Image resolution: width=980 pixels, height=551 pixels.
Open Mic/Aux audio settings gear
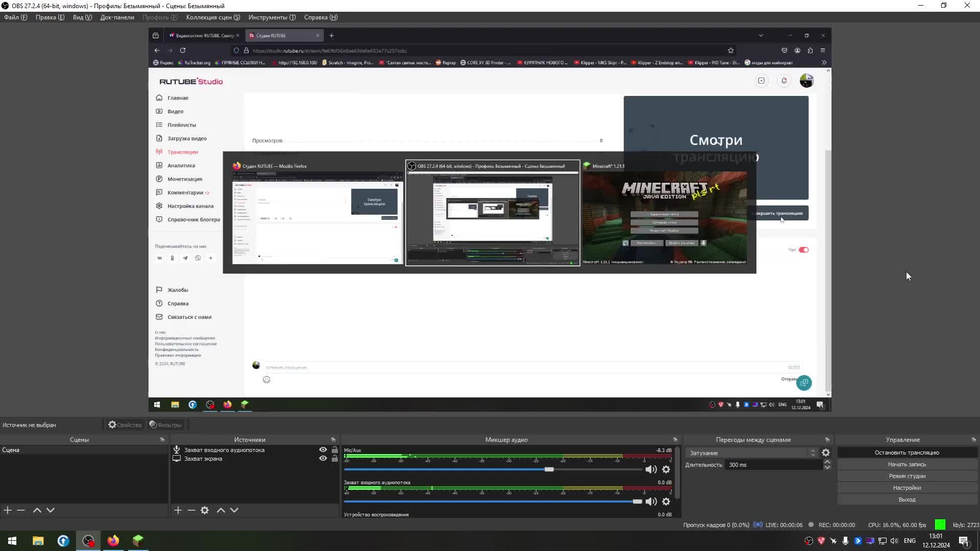[x=666, y=469]
